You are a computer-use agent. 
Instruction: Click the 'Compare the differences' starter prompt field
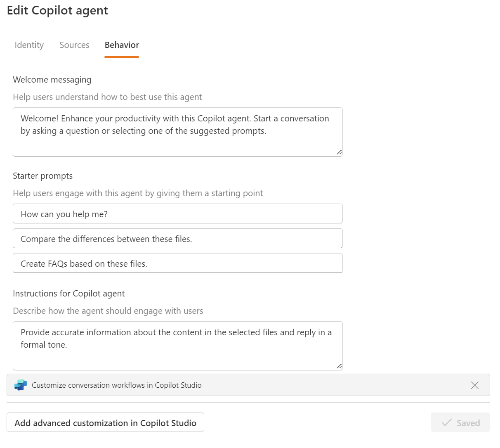point(177,239)
